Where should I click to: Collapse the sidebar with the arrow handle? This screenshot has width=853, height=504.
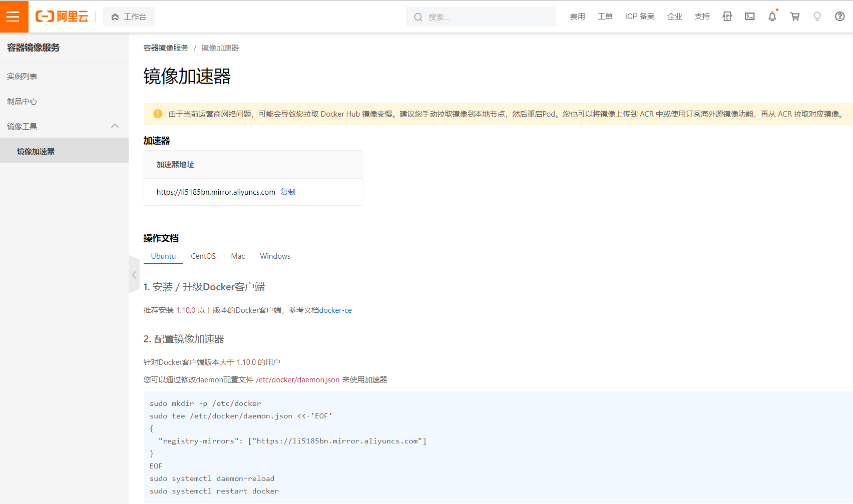click(134, 275)
